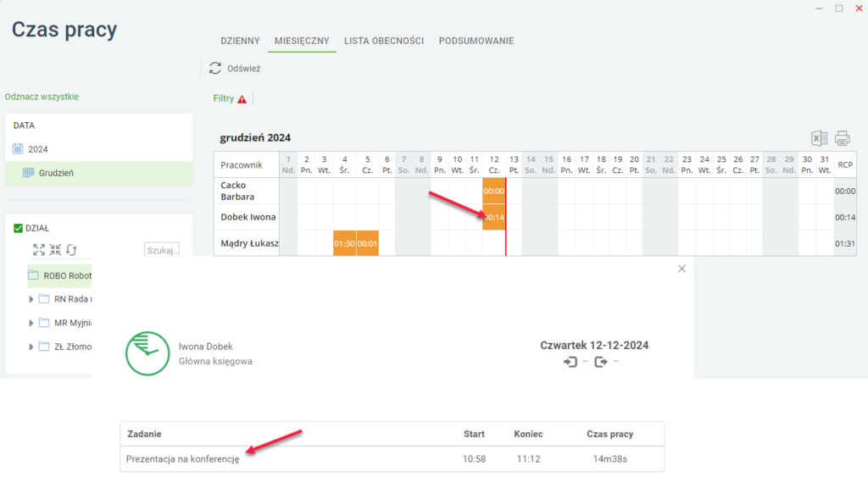Click the 2024 calendar icon
This screenshot has width=868, height=483.
pyautogui.click(x=18, y=149)
